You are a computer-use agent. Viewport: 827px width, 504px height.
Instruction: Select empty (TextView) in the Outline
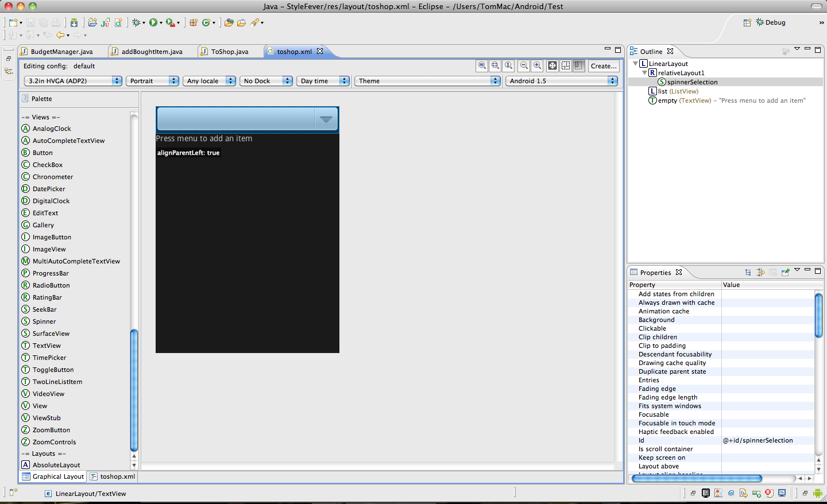727,100
